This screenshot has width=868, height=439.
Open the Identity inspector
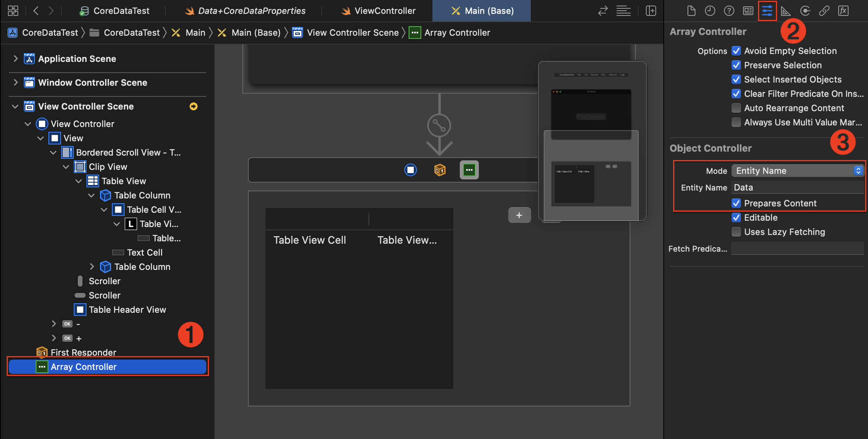click(748, 11)
